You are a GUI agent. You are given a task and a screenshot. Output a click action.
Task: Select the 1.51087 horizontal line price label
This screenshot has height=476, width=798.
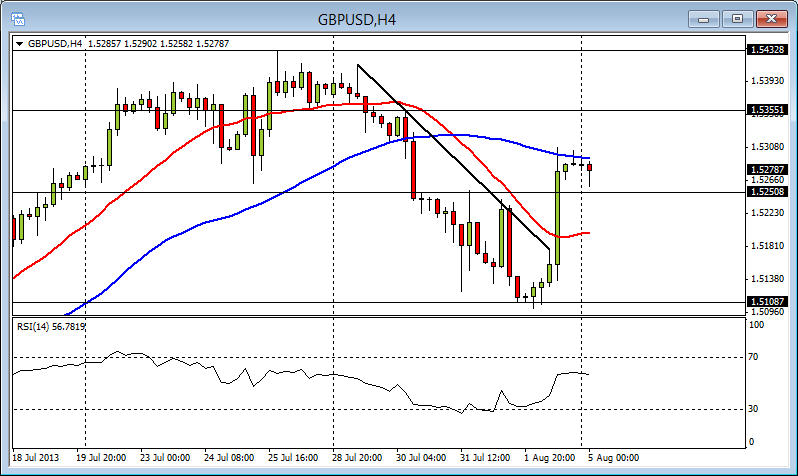(768, 302)
